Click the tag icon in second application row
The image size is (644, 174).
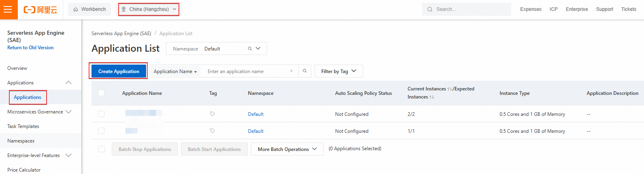pyautogui.click(x=213, y=131)
